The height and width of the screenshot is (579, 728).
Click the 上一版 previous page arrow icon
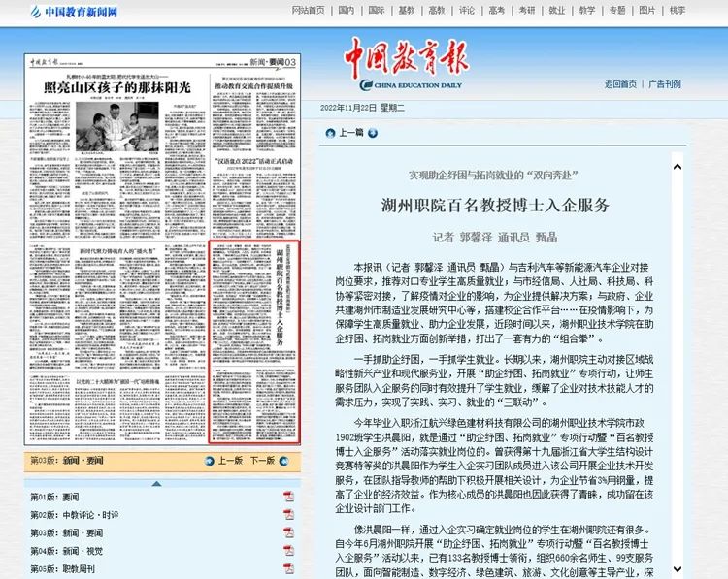[208, 461]
